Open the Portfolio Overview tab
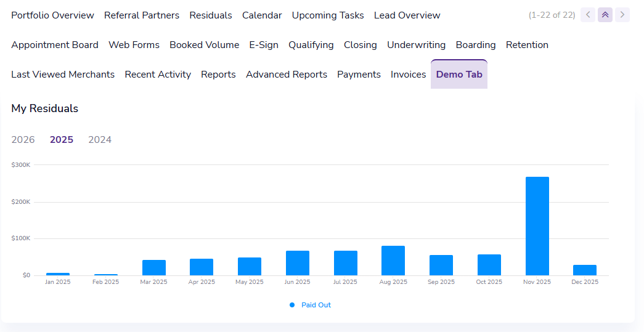Screen dimensions: 644x332 (x=52, y=15)
